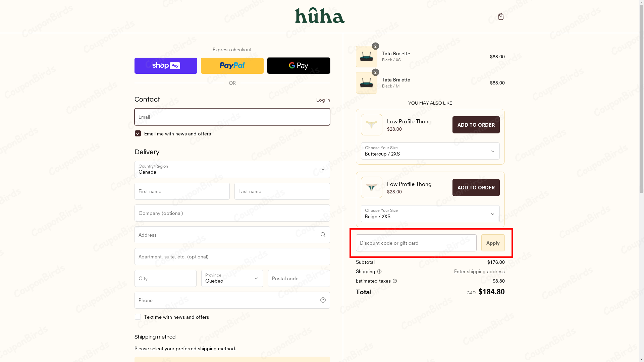Uncheck Email me with news and offers
This screenshot has height=362, width=644.
pyautogui.click(x=138, y=133)
